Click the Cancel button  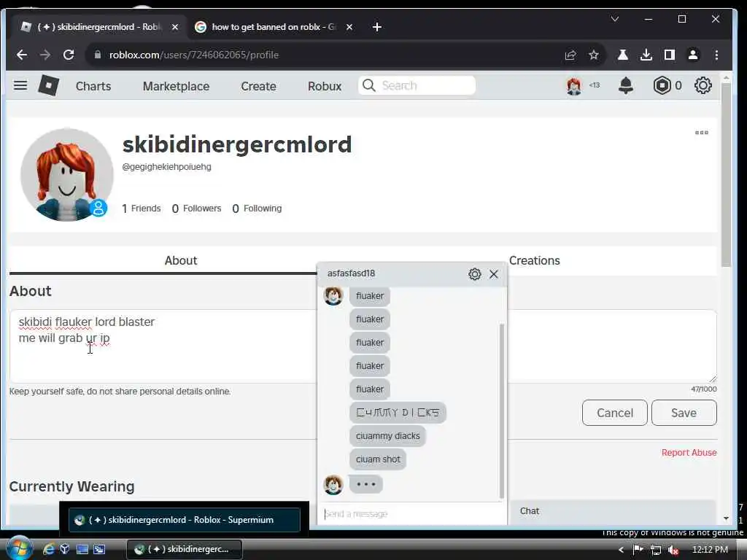point(614,413)
